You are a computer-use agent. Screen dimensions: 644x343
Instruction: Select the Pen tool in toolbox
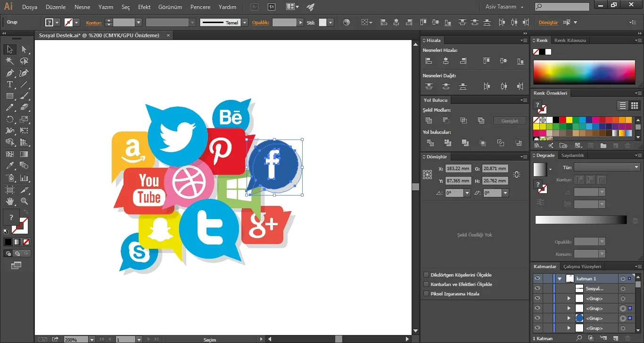(10, 73)
